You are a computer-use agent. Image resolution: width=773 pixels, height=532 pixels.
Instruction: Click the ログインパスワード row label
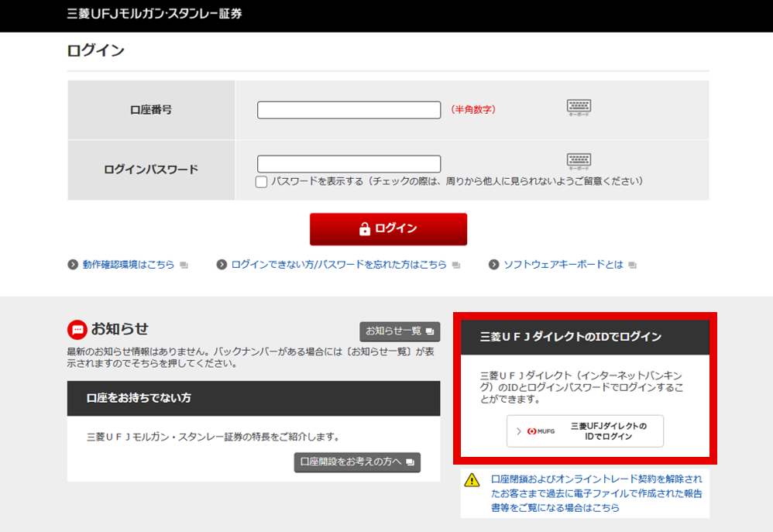151,170
